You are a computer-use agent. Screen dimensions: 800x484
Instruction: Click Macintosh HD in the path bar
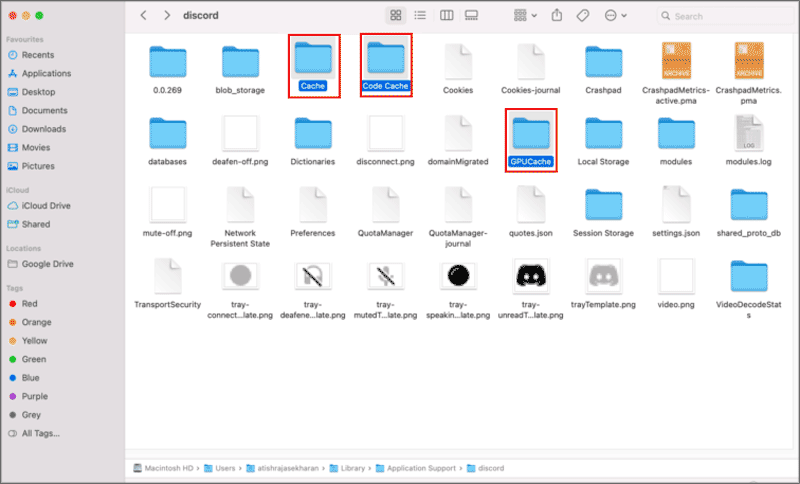163,468
